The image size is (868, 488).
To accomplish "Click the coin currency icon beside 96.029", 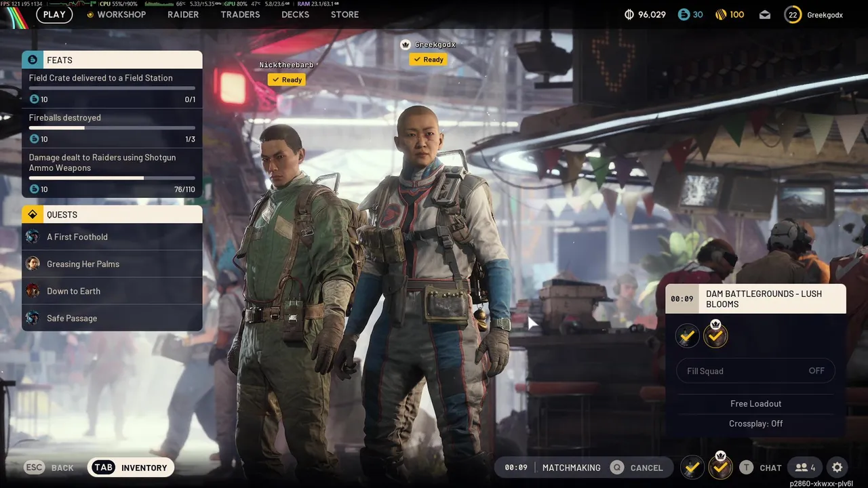I will click(x=629, y=14).
